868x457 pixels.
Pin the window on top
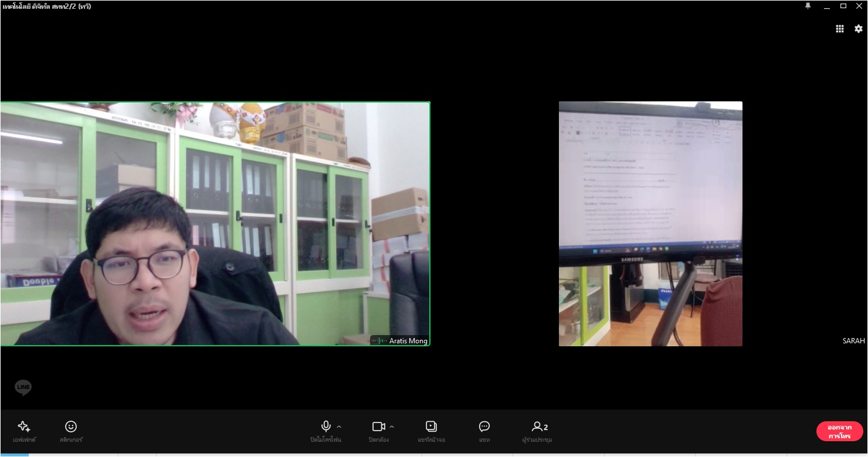pos(808,6)
